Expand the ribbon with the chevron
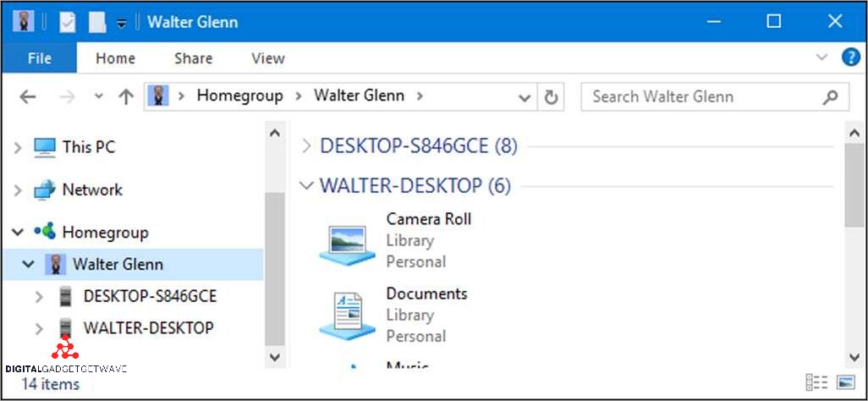 [x=822, y=57]
